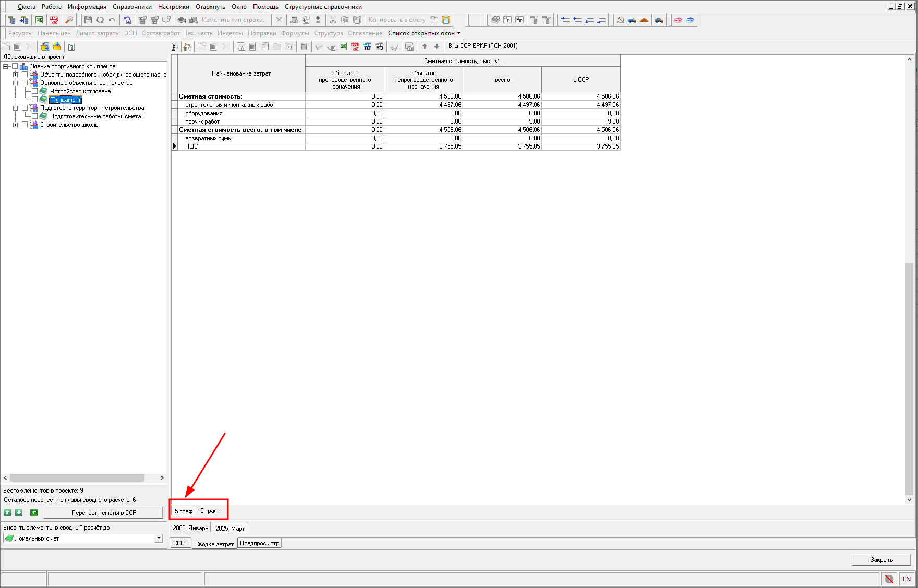Switch to the Предпросмотр tab
Image resolution: width=918 pixels, height=588 pixels.
259,543
